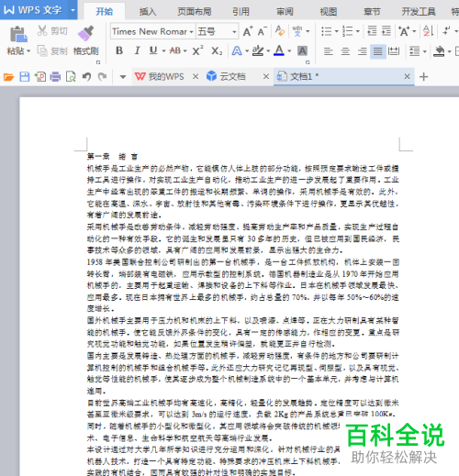Open the 视图 ribbon tab
This screenshot has height=476, width=459.
point(329,12)
